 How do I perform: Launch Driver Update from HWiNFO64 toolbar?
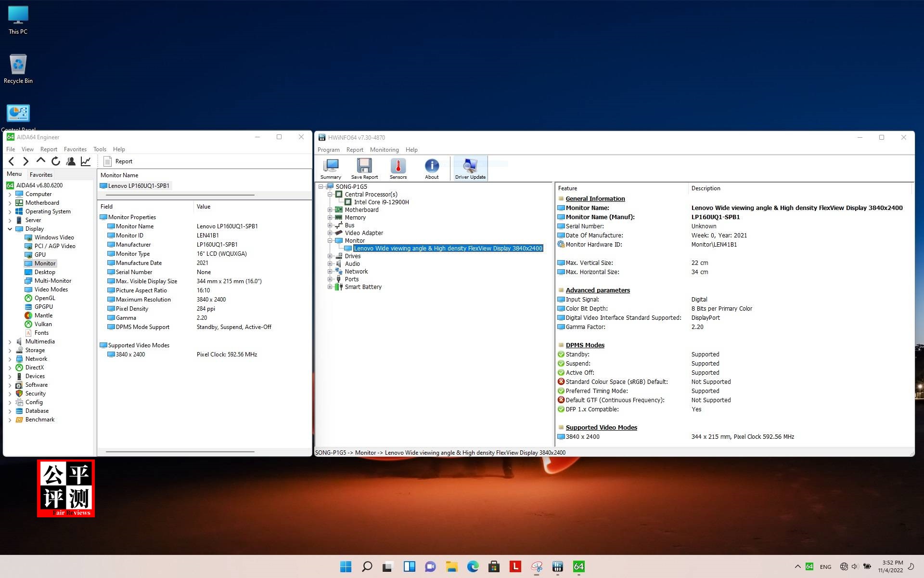click(470, 168)
